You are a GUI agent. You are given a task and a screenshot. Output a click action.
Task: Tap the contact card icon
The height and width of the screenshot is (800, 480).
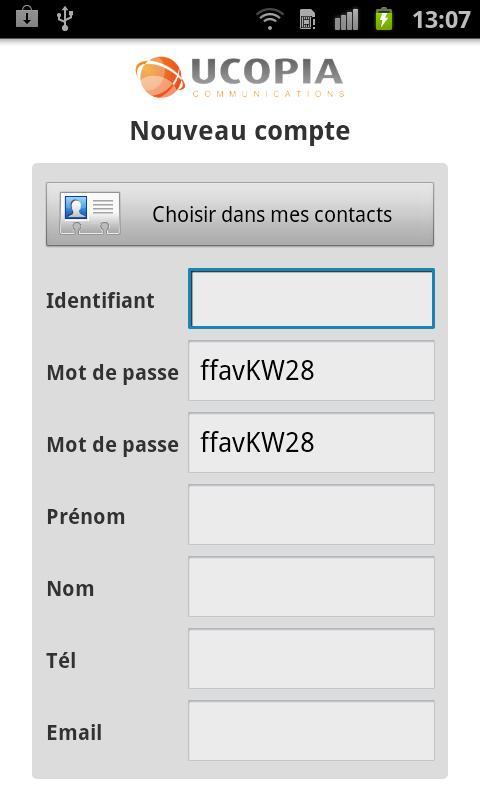coord(90,213)
